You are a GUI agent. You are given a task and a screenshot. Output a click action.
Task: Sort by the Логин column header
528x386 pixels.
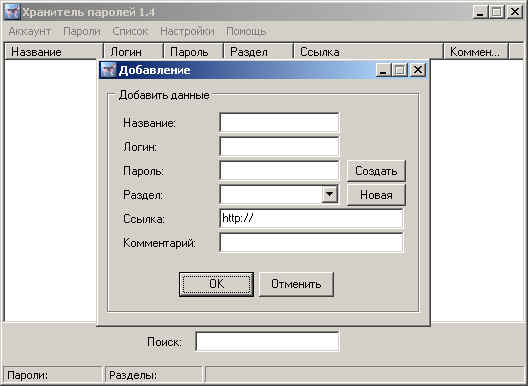[133, 52]
